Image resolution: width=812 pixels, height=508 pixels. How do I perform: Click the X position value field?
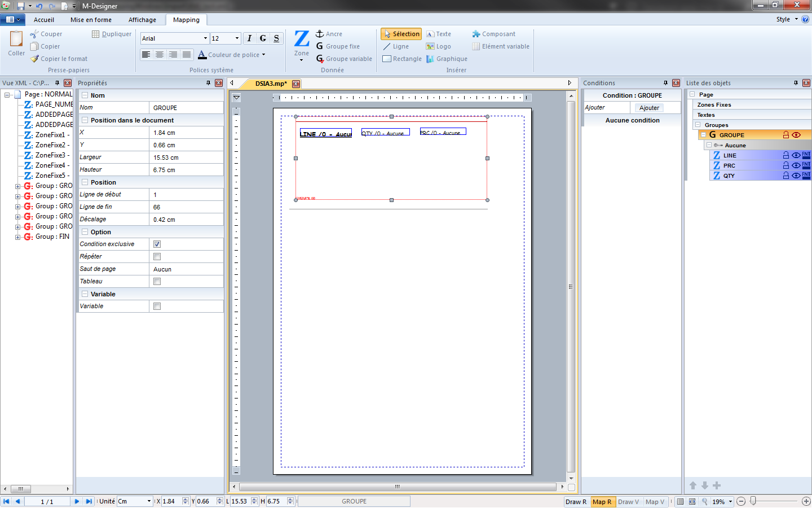[186, 132]
